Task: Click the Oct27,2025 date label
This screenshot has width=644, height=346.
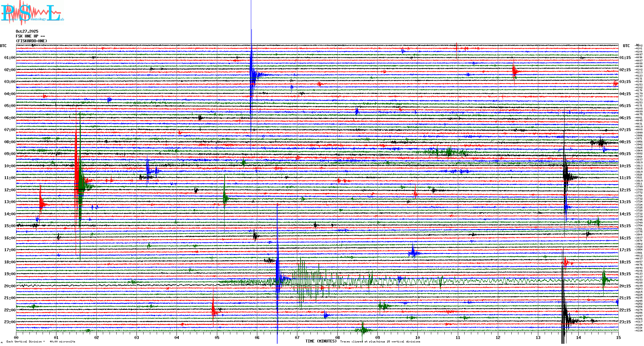Action: (27, 31)
